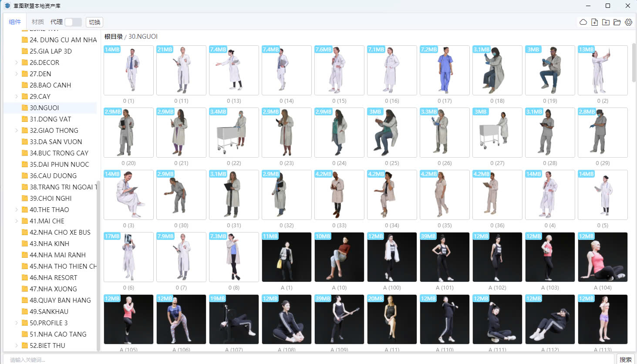Toggle the 代理 proxy switch
The width and height of the screenshot is (637, 364).
(73, 22)
